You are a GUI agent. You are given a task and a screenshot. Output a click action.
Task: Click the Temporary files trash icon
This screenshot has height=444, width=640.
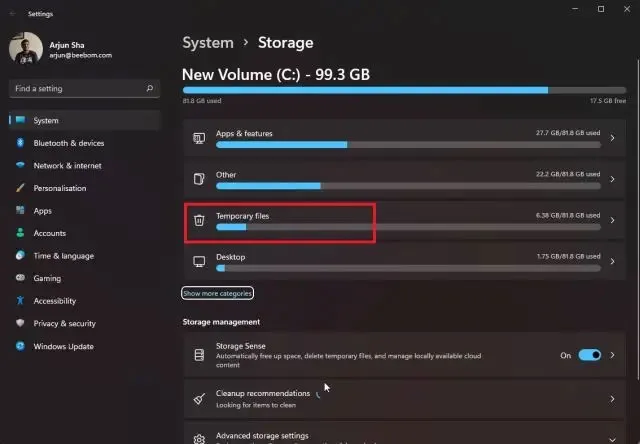pos(199,220)
